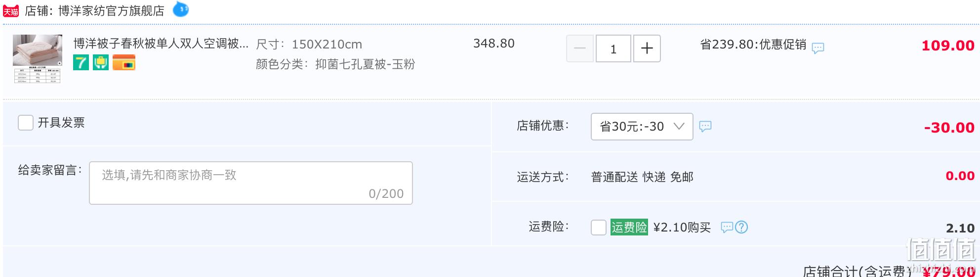
Task: Click the Tmall logo icon
Action: point(11,11)
